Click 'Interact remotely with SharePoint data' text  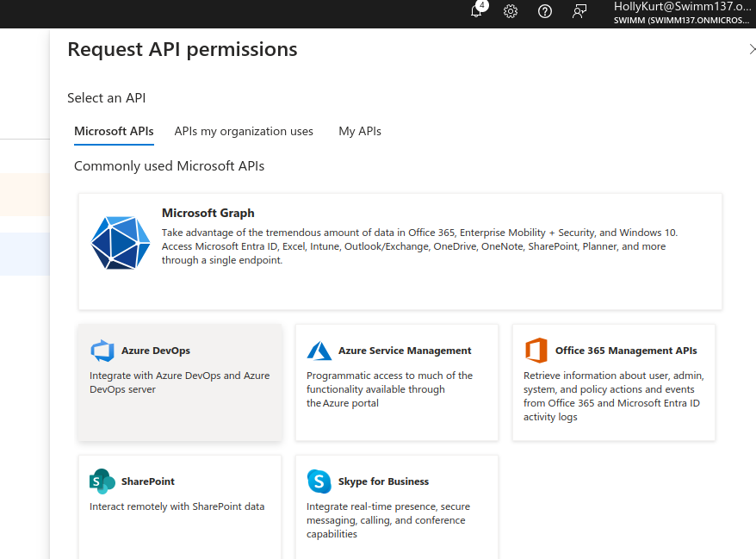[177, 506]
